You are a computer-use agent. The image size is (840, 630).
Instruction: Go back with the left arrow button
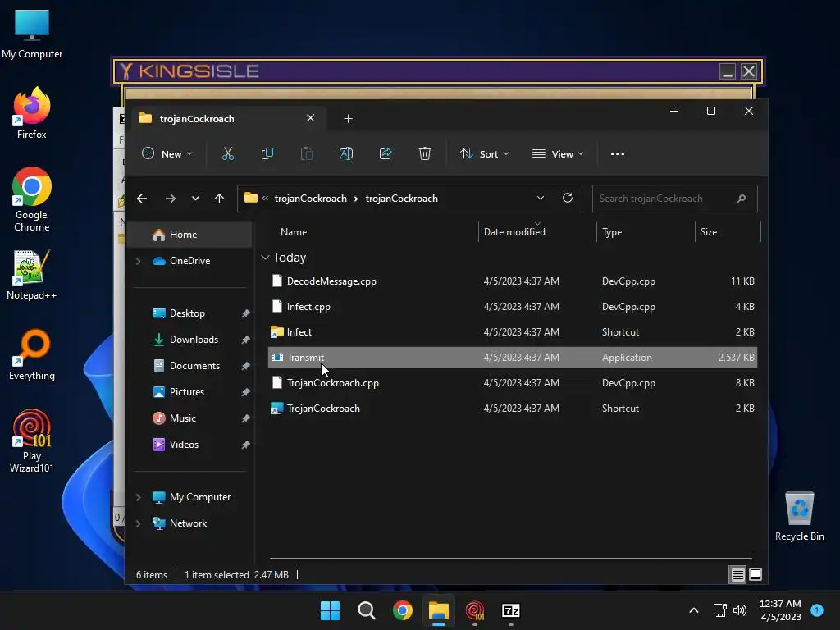[x=142, y=199]
